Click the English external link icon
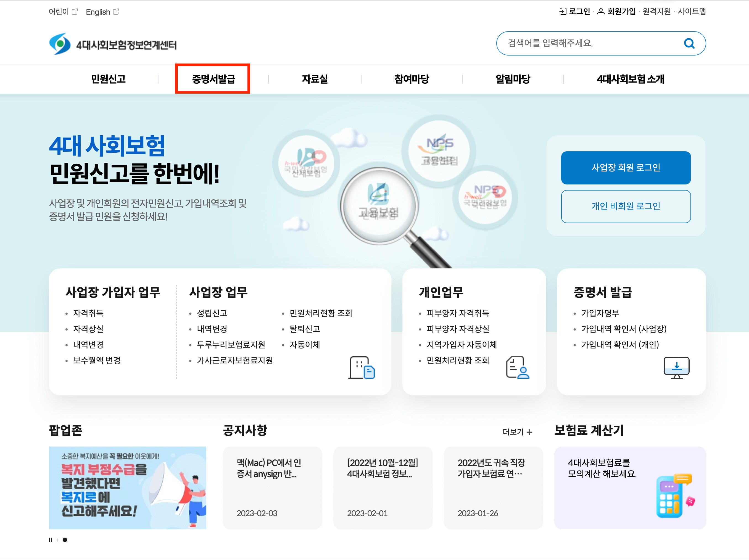The width and height of the screenshot is (749, 560). (116, 12)
